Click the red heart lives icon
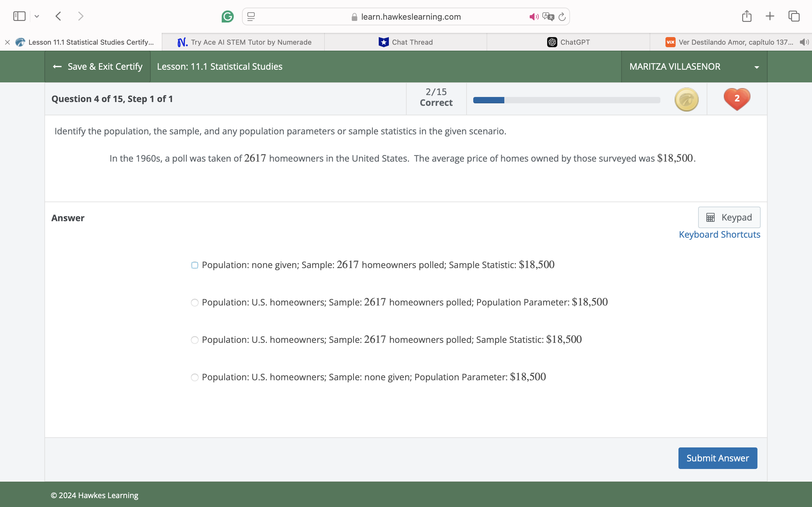This screenshot has height=507, width=812. tap(737, 99)
